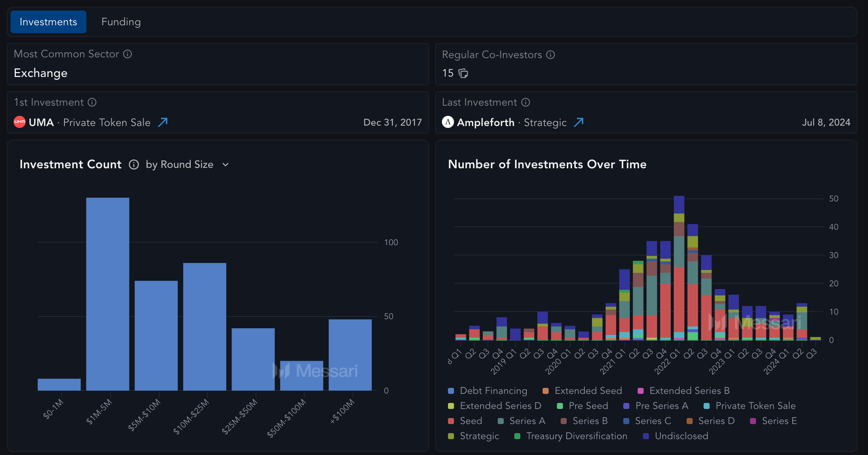Open the Regular Co-Investors info icon

pyautogui.click(x=550, y=54)
